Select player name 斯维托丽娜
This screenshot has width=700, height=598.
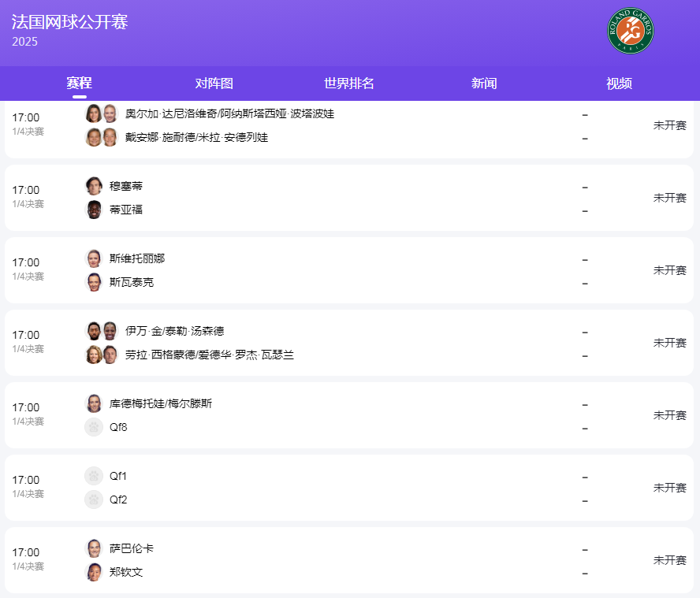(137, 258)
